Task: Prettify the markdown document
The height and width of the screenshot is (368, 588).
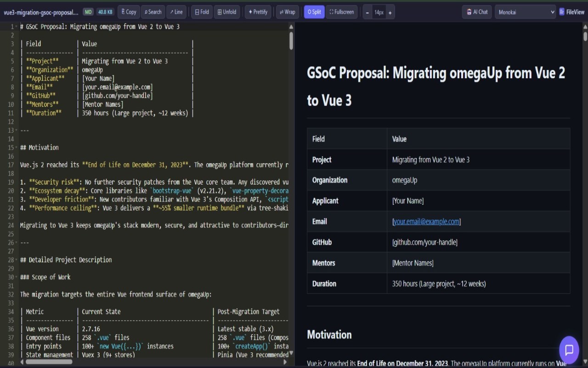Action: [x=258, y=12]
